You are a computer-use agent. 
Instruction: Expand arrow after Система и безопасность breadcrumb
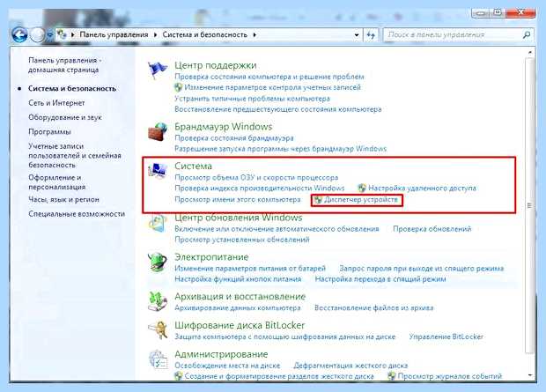tap(255, 35)
